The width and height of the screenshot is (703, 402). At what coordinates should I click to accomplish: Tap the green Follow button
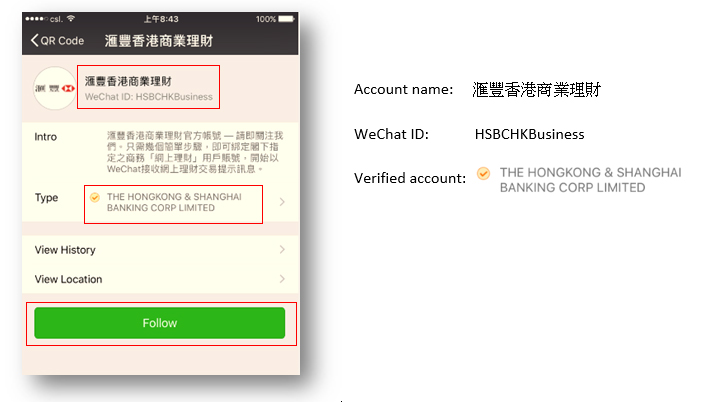[160, 323]
